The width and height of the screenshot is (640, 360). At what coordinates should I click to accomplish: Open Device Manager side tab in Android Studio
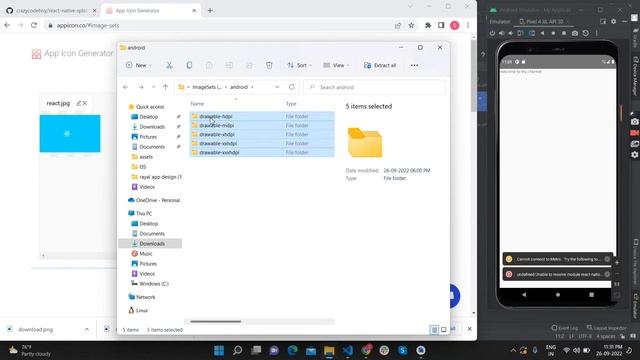[x=635, y=76]
